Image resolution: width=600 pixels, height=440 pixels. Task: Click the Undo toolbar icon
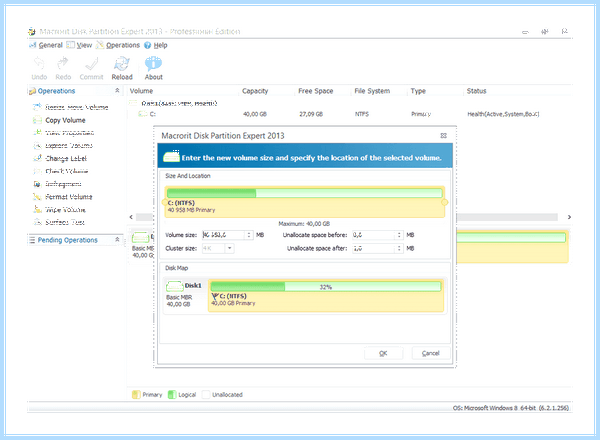tap(39, 64)
